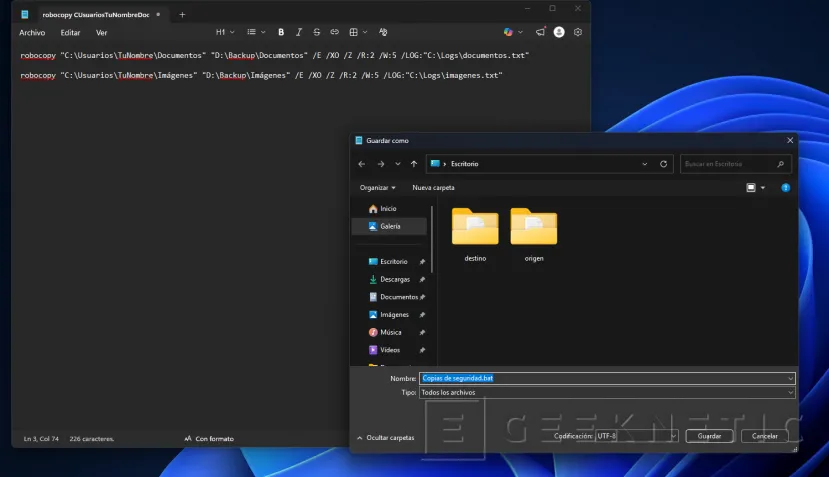Viewport: 829px width, 477px height.
Task: Expand the Nombre filename history arrow
Action: pos(790,379)
